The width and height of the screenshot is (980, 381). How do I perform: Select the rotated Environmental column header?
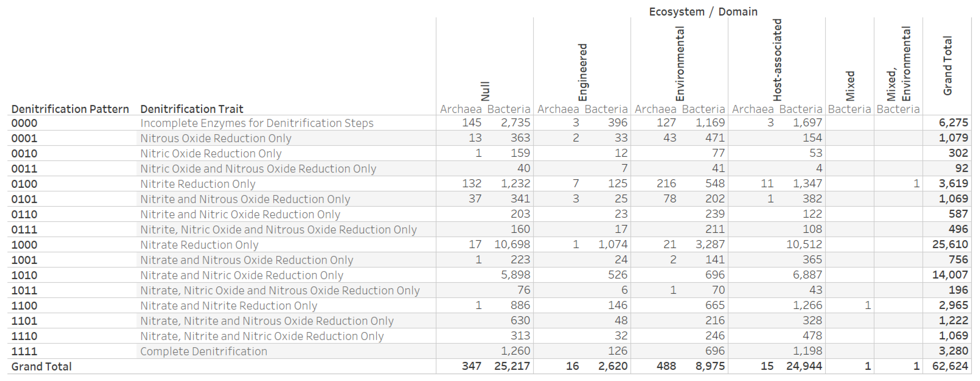(680, 63)
